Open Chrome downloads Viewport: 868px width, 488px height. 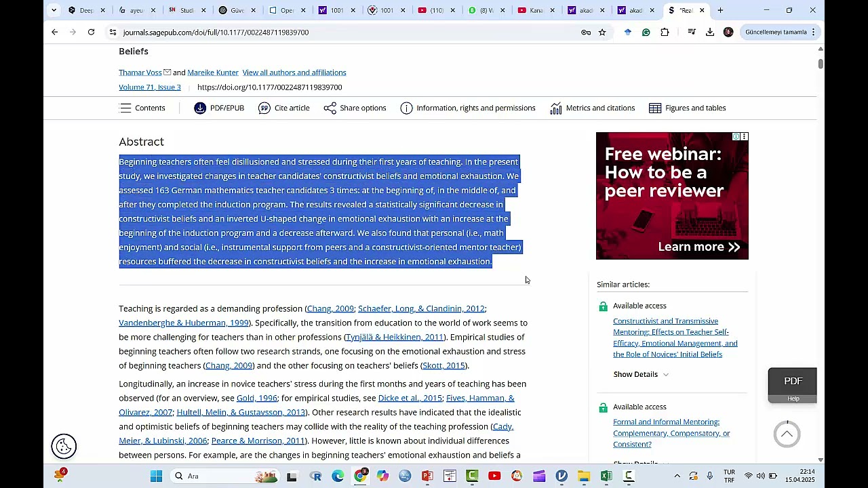click(x=710, y=32)
